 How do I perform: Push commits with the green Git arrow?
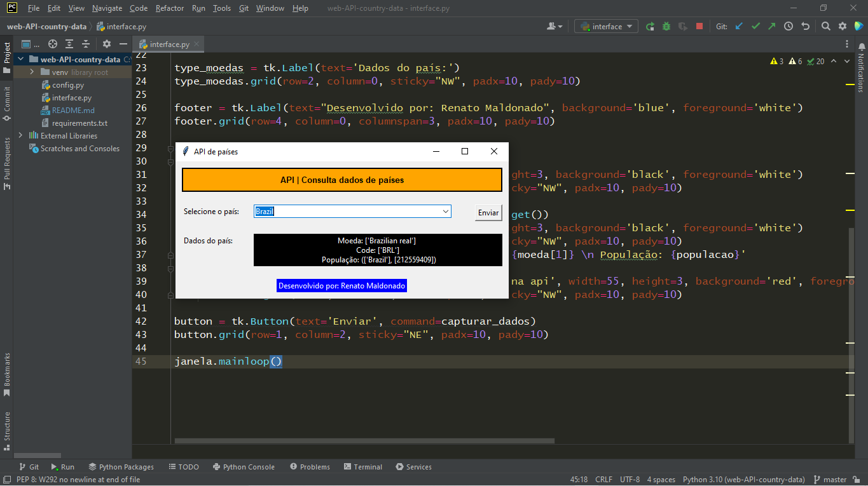(772, 27)
